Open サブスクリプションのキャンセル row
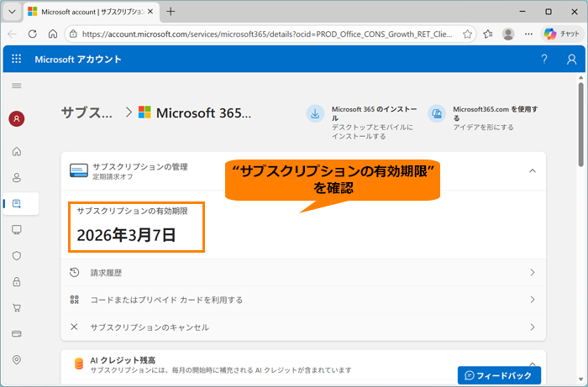This screenshot has height=387, width=588. (303, 327)
